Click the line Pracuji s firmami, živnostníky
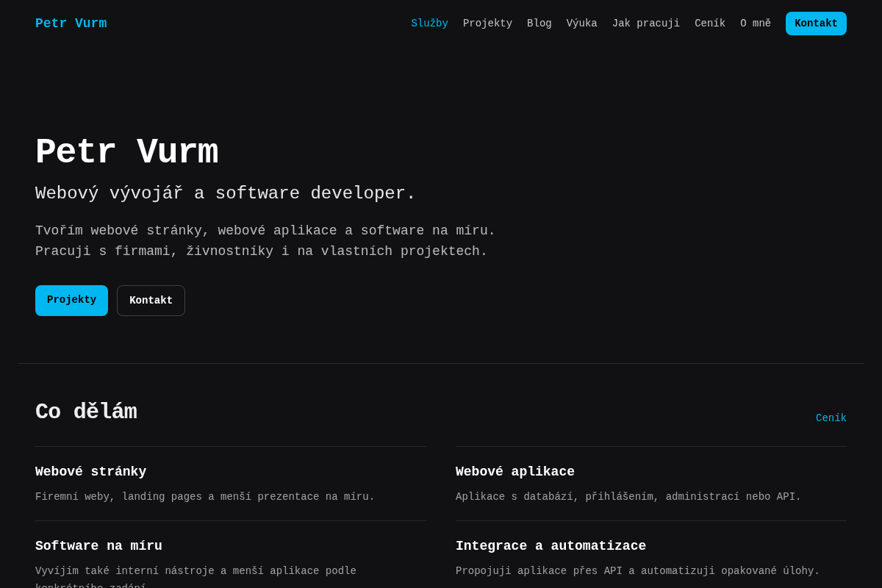Viewport: 882px width, 588px height. pos(262,251)
